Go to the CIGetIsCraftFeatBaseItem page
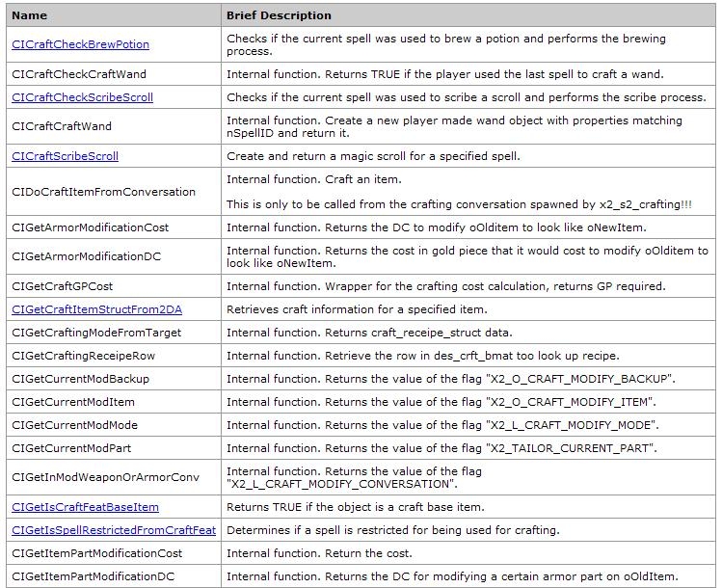The image size is (722, 588). [x=85, y=507]
